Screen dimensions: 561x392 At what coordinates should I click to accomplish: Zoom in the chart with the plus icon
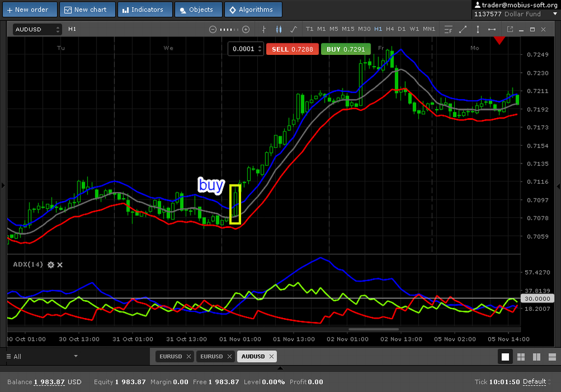click(x=246, y=29)
